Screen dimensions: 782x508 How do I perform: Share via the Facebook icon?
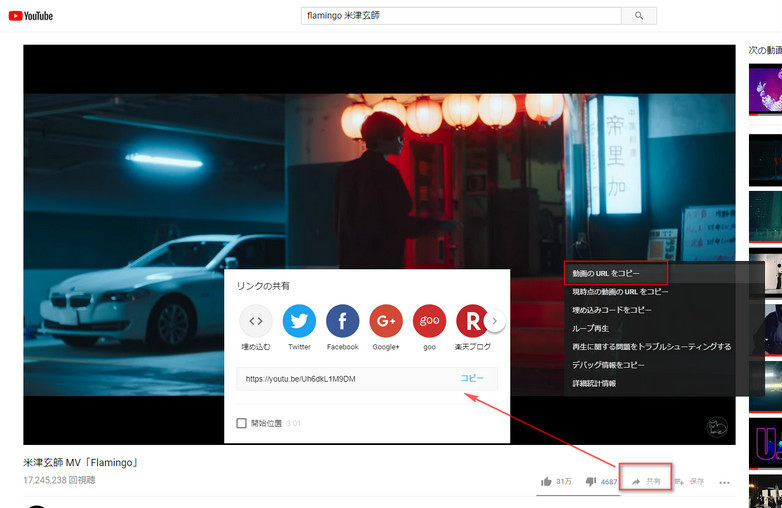click(343, 321)
